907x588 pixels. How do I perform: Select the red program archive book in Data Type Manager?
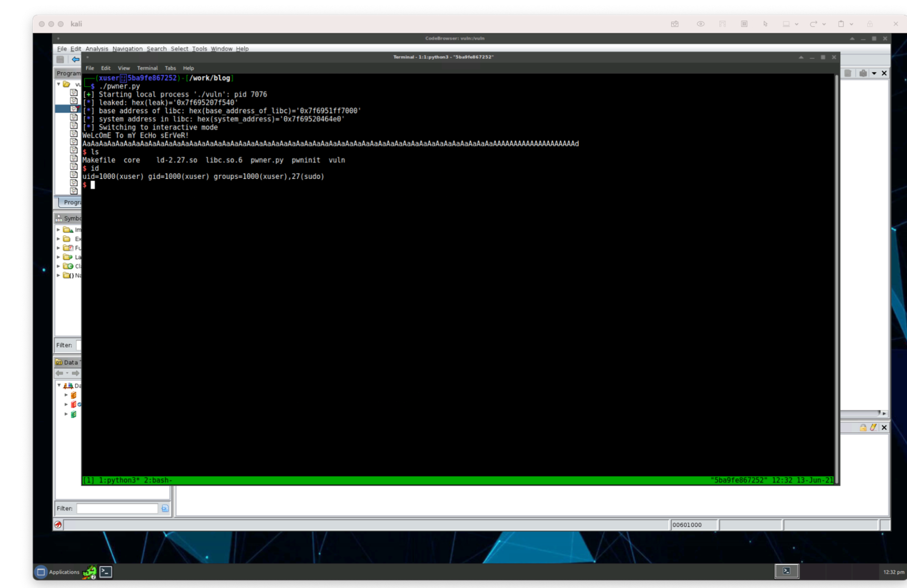(73, 404)
